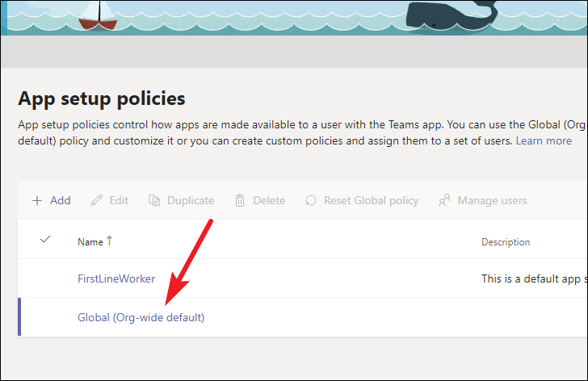Click the Reset Global policy label
Viewport: 588px width, 381px height.
372,201
